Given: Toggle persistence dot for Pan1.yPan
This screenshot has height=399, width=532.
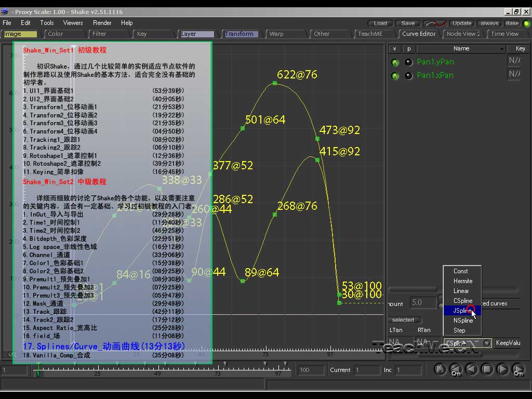Looking at the screenshot, I should (408, 62).
